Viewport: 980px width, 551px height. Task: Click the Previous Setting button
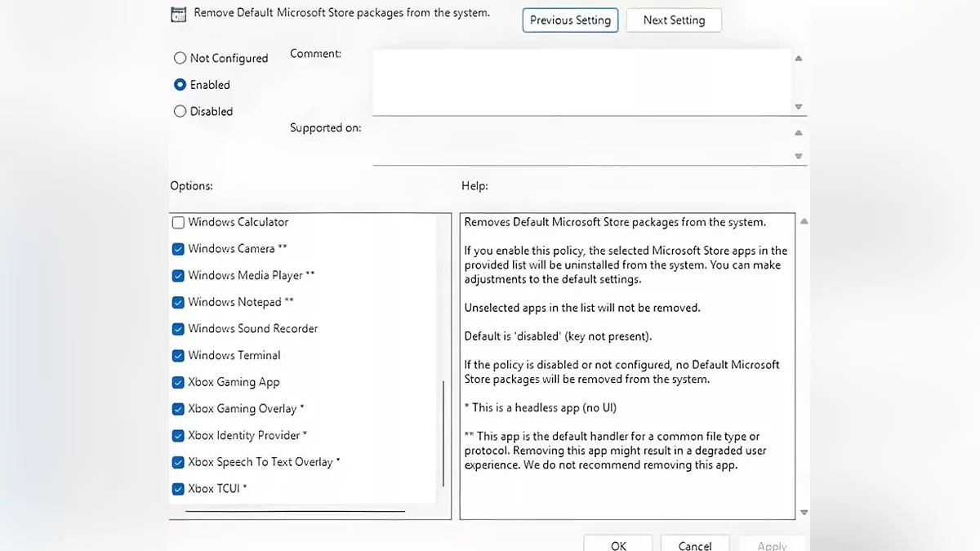pyautogui.click(x=570, y=20)
